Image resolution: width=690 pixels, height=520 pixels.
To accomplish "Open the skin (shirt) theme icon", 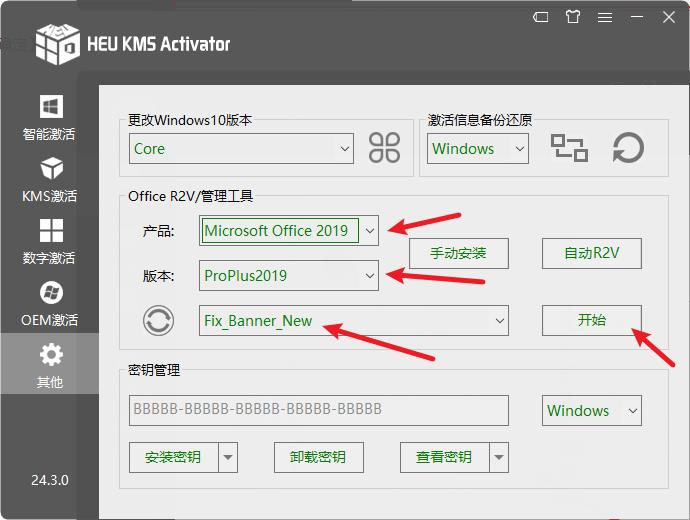I will coord(573,17).
